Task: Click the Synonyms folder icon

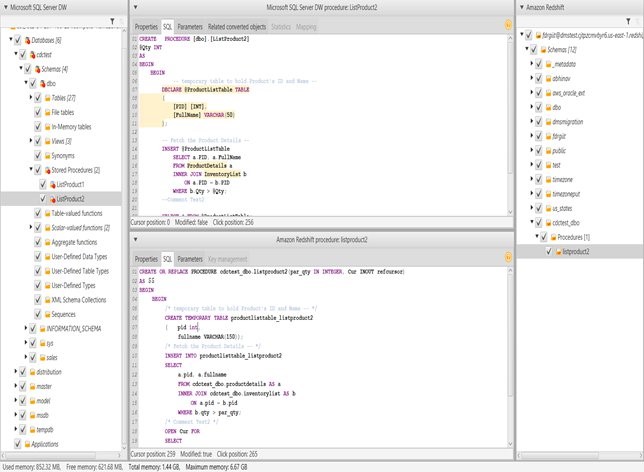Action: (x=47, y=156)
